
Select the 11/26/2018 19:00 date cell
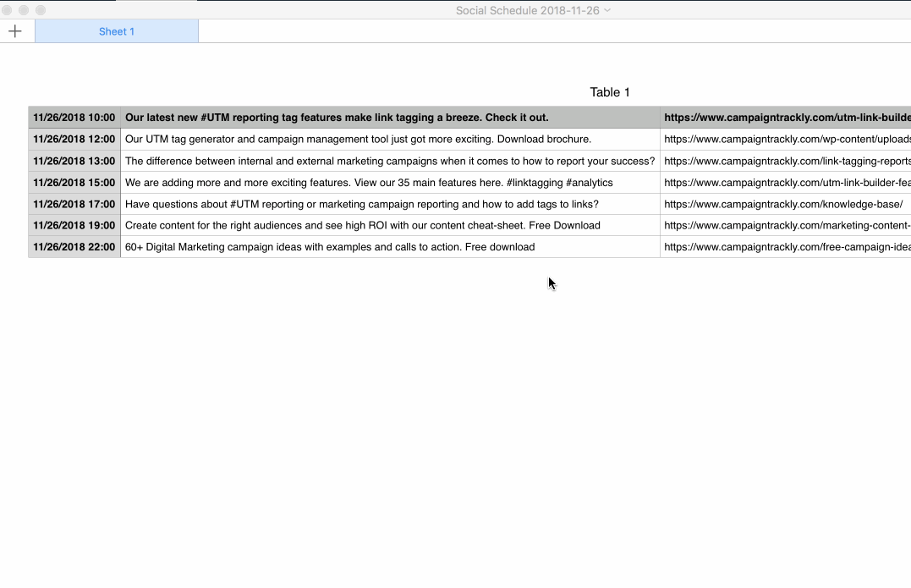tap(74, 225)
